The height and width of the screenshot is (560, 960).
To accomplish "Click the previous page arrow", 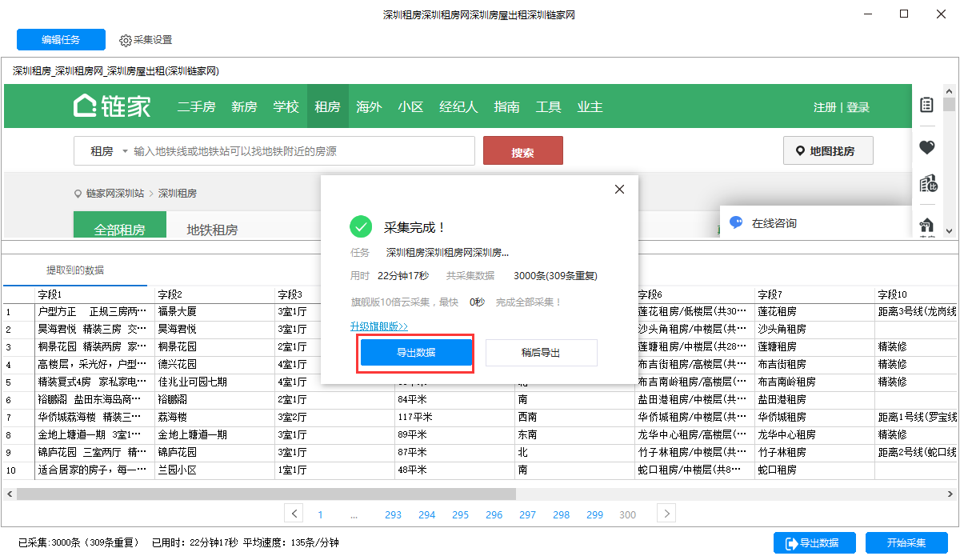I will 294,514.
